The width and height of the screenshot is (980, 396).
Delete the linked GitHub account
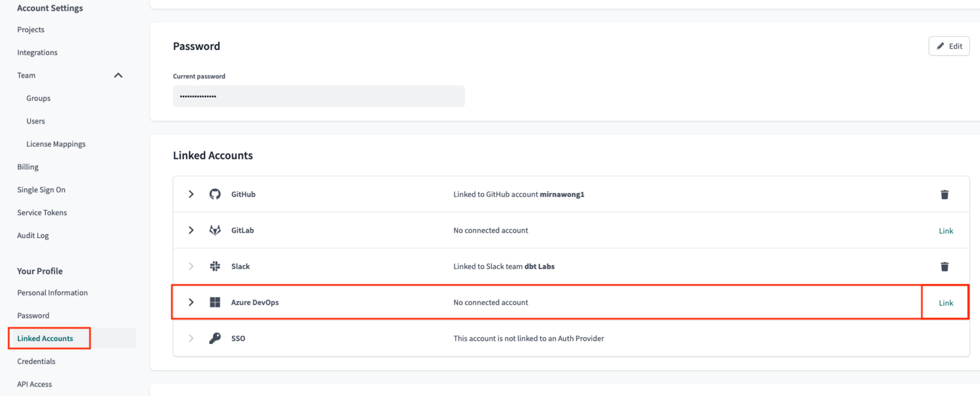pos(944,195)
